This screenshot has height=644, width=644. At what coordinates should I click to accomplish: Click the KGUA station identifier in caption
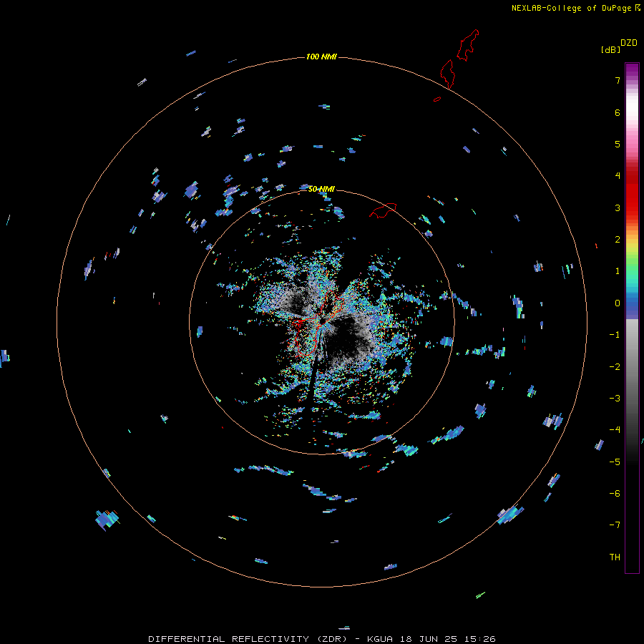point(379,639)
